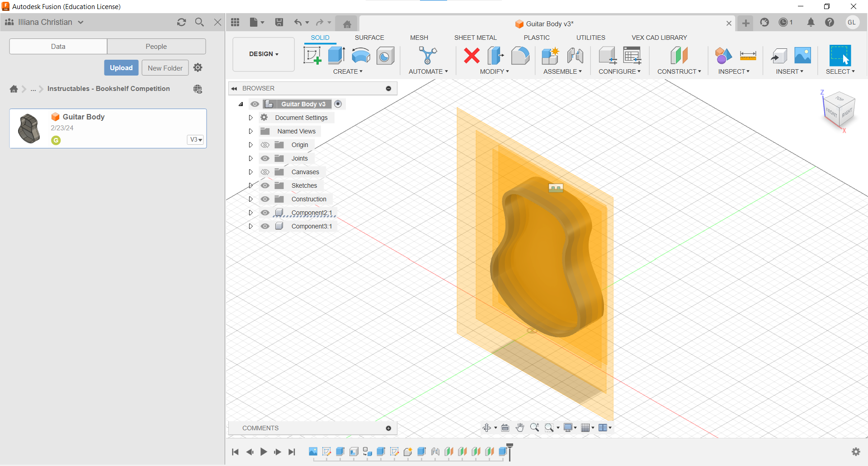This screenshot has width=868, height=466.
Task: Open the Extensions icon in title bar
Action: click(764, 22)
